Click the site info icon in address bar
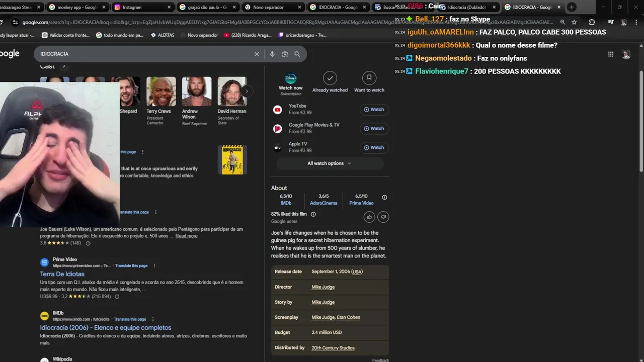 [15, 22]
